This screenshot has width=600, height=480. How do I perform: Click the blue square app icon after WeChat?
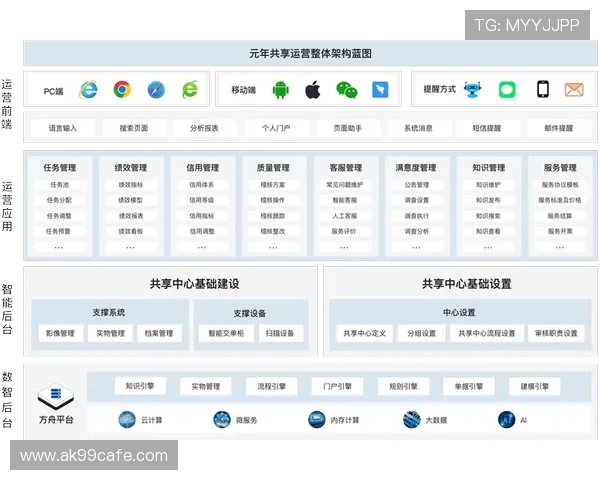click(380, 90)
